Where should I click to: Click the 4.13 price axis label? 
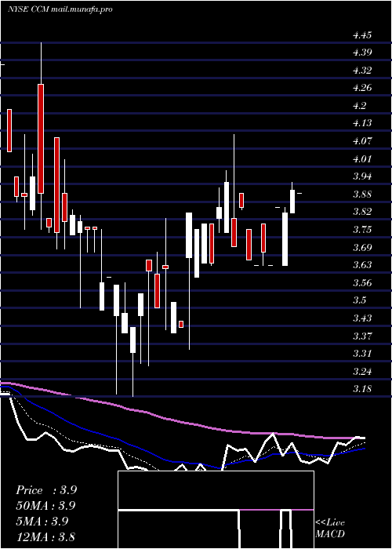coord(362,123)
